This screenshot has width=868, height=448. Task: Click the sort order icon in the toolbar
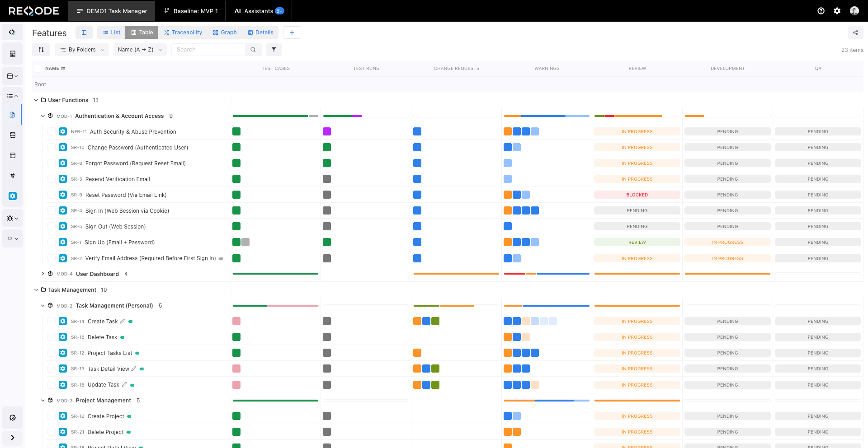pos(41,50)
